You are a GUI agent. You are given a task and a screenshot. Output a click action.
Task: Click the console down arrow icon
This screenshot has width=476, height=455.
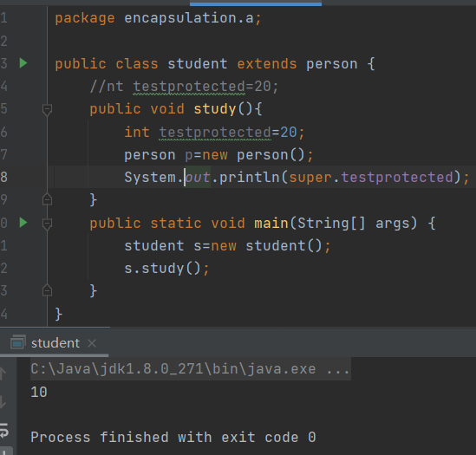click(x=3, y=401)
